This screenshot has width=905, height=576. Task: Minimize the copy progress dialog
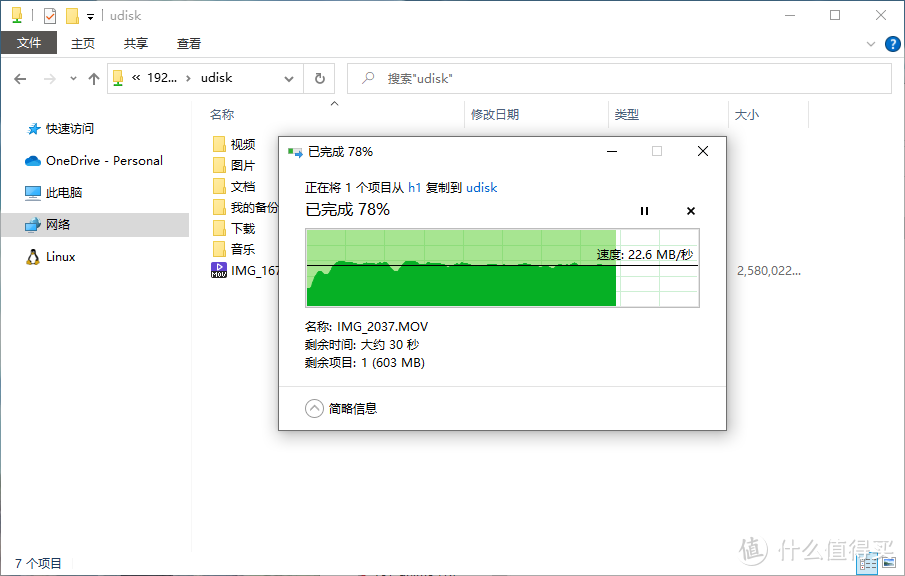(612, 151)
